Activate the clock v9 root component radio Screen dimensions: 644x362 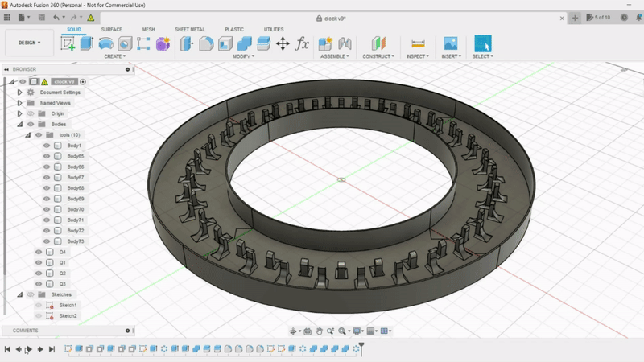tap(83, 82)
